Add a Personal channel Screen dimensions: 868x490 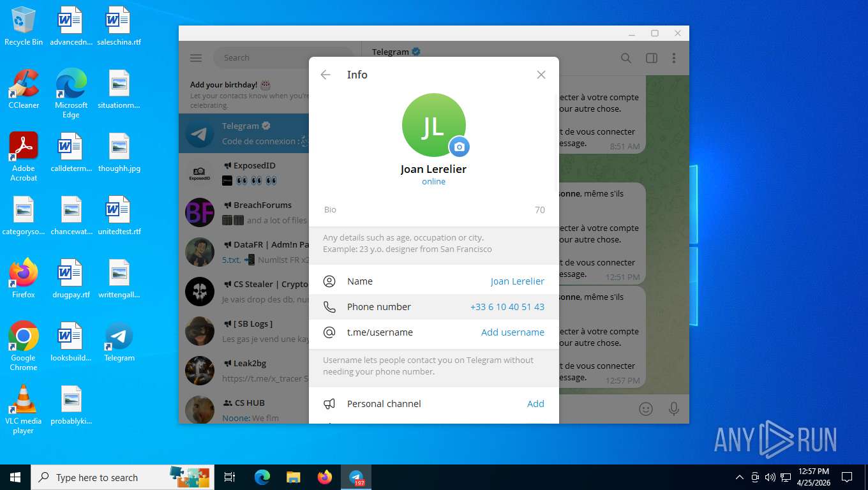coord(535,404)
